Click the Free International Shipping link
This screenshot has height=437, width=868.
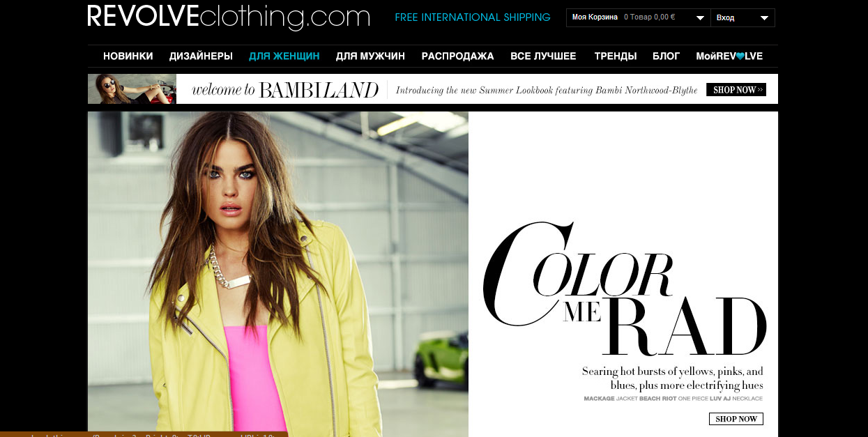tap(472, 17)
